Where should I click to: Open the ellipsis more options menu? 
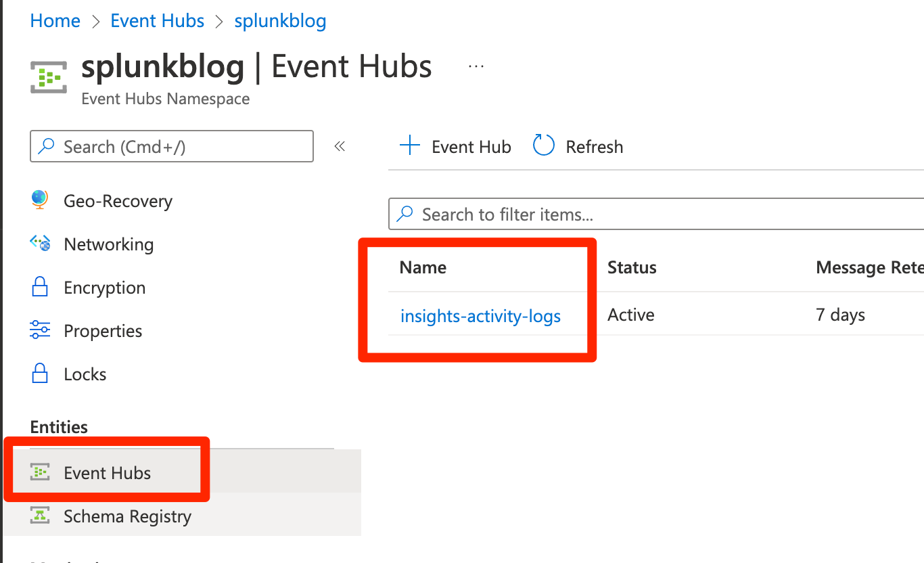click(476, 66)
